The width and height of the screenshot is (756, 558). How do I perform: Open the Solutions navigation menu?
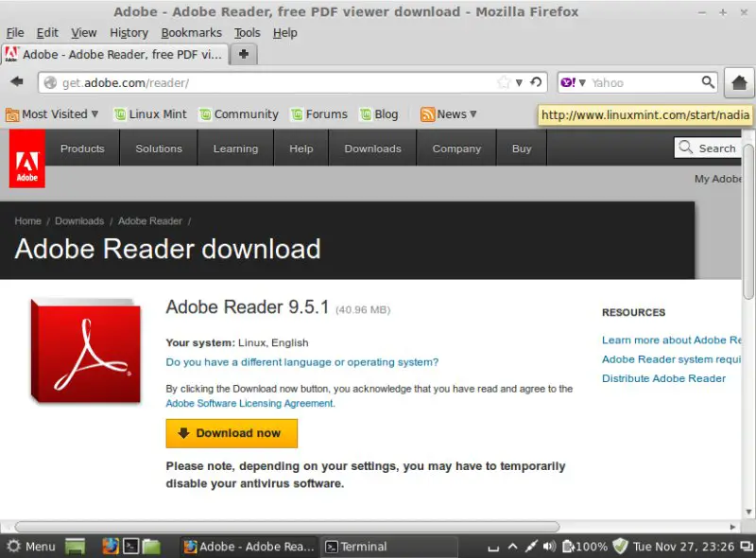pos(159,148)
